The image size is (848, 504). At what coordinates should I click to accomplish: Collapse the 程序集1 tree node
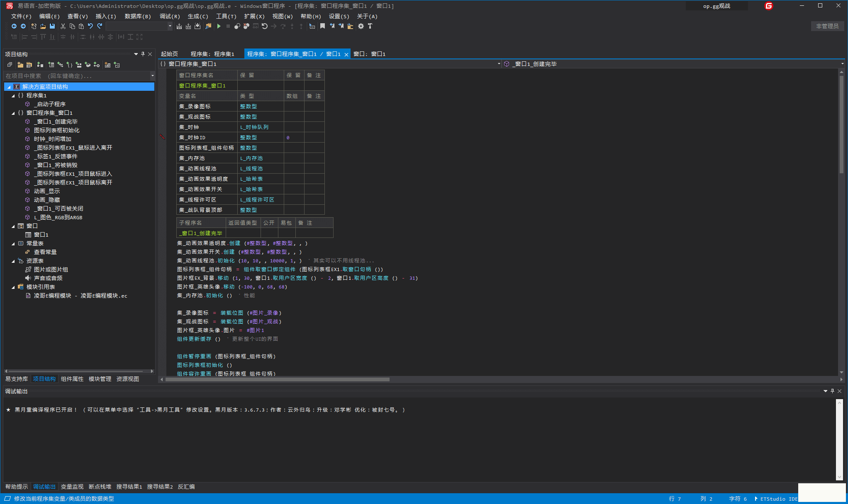click(13, 96)
